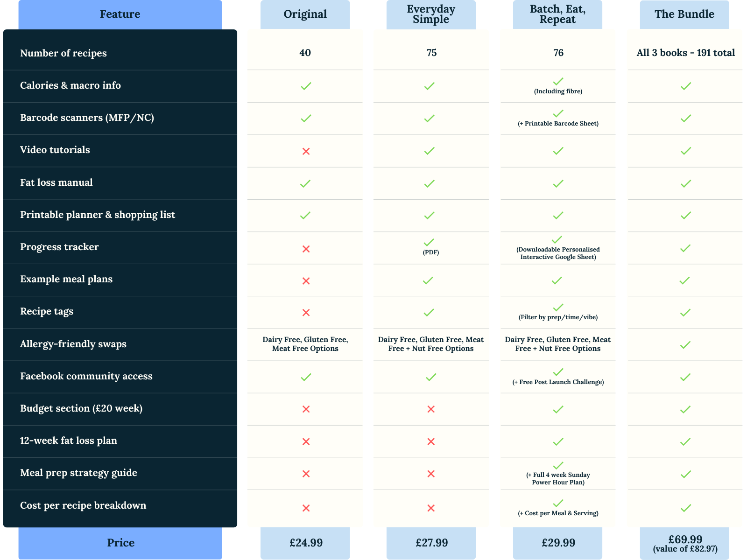Image resolution: width=747 pixels, height=560 pixels.
Task: Click red cross for Everyday Simple Budget section
Action: 431,409
